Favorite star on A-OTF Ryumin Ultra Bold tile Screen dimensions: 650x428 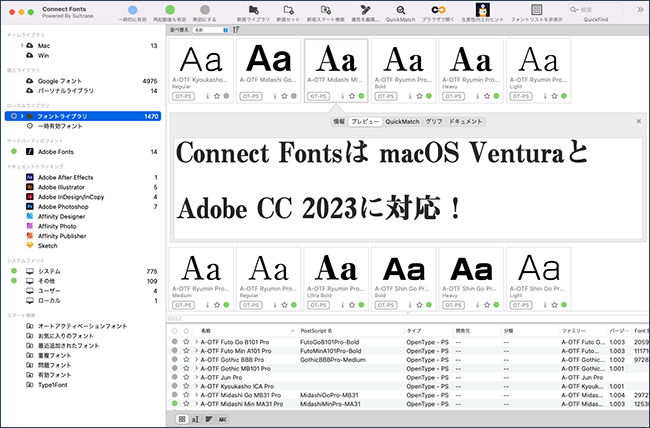[352, 305]
